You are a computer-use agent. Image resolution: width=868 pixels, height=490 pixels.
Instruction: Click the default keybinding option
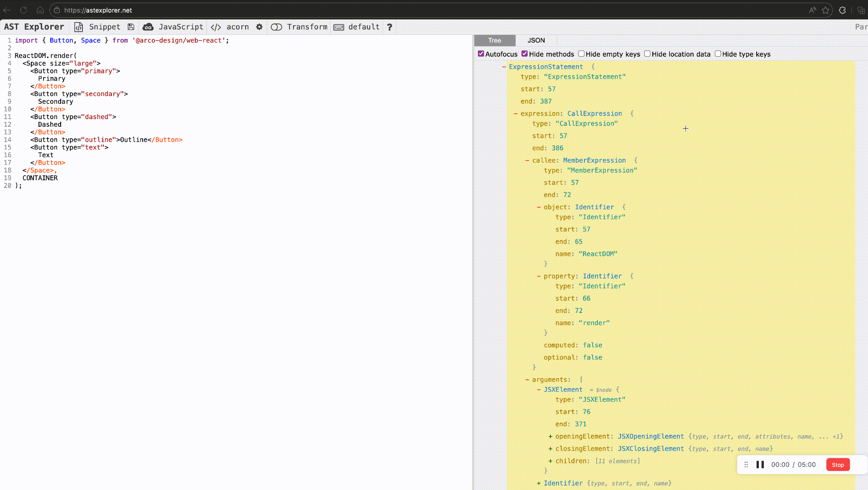point(364,27)
